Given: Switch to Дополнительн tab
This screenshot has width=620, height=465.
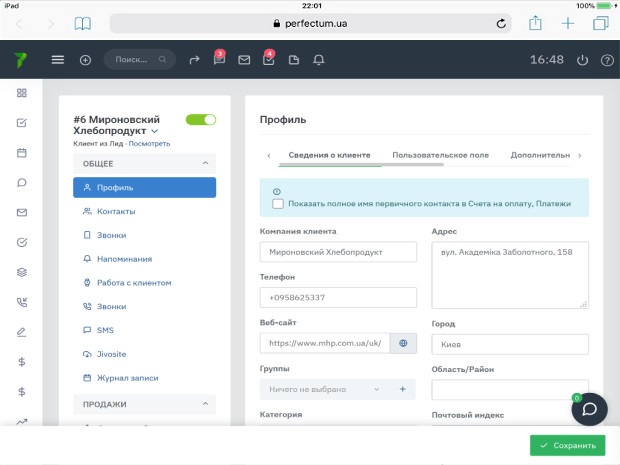Looking at the screenshot, I should pyautogui.click(x=540, y=155).
